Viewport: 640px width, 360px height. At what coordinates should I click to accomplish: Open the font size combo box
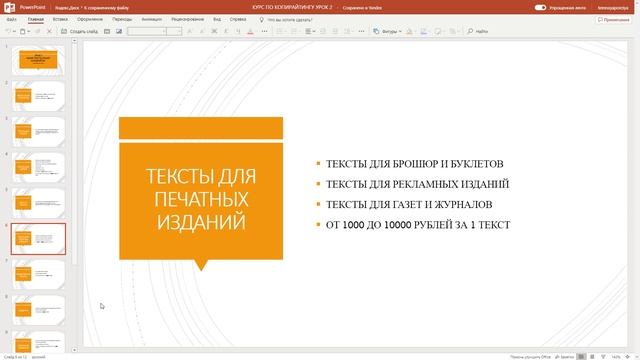click(x=174, y=31)
